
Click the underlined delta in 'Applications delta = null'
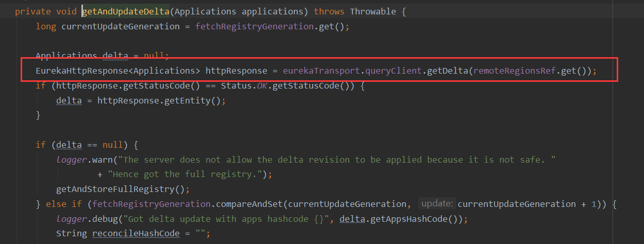click(x=115, y=56)
